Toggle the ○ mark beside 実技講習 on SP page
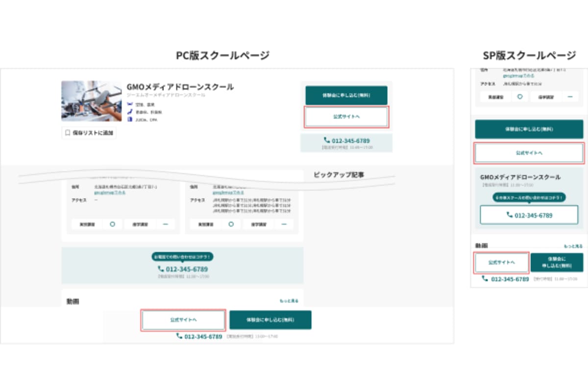 coord(520,97)
